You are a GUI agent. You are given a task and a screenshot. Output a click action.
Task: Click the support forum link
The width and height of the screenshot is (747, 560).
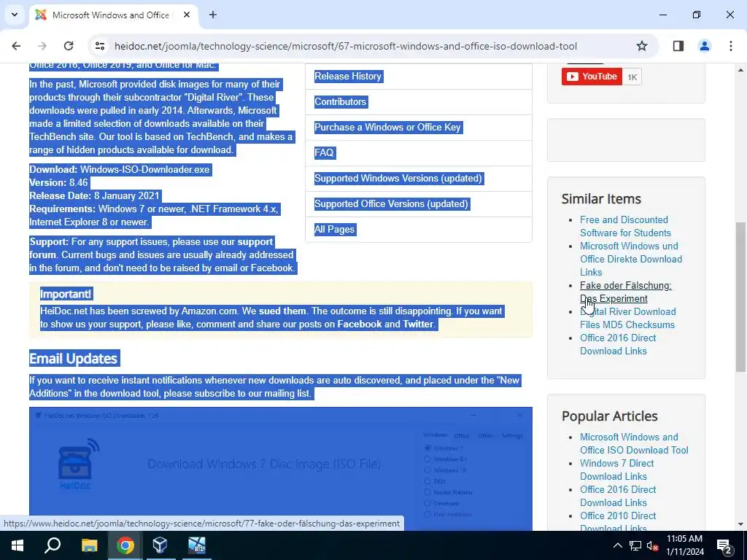tap(255, 241)
